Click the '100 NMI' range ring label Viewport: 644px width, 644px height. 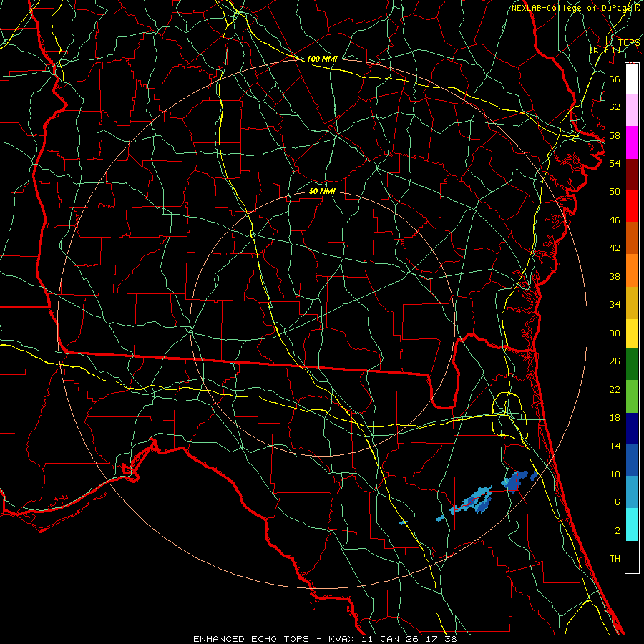(x=322, y=59)
